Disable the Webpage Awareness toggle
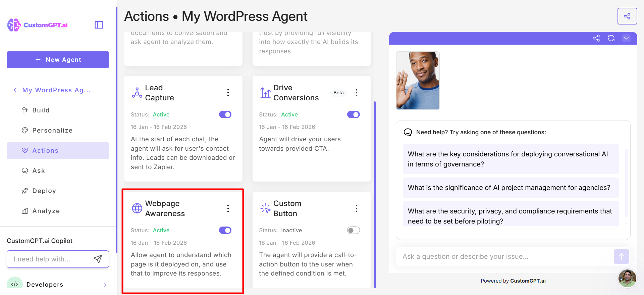Screen dimensions: 644x295 point(225,230)
